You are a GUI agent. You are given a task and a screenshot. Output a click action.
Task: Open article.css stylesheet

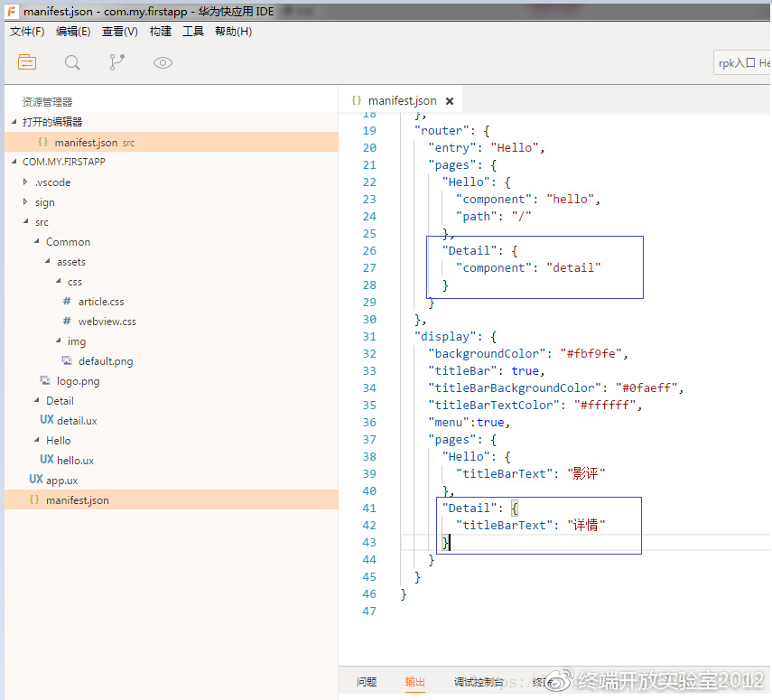(100, 302)
